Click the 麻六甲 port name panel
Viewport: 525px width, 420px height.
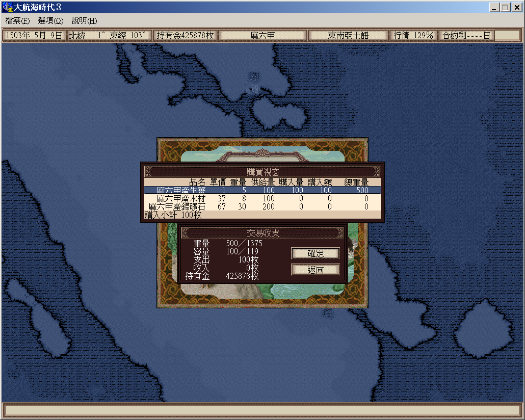click(262, 36)
